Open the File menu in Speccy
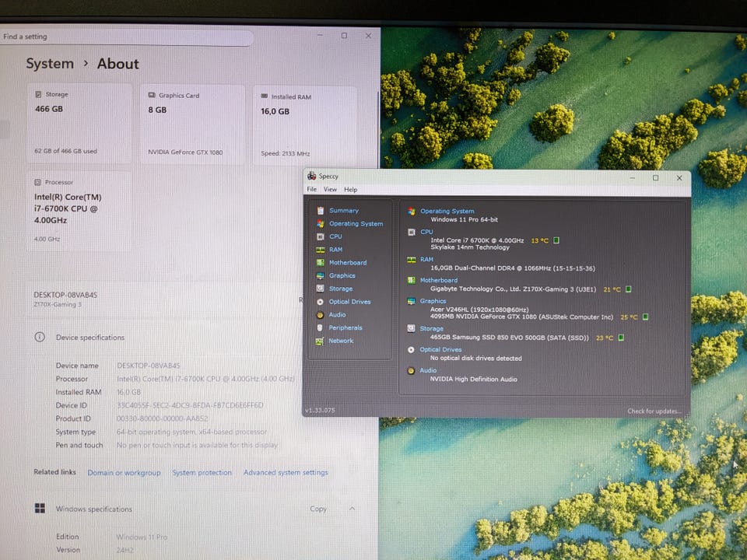 click(x=311, y=189)
